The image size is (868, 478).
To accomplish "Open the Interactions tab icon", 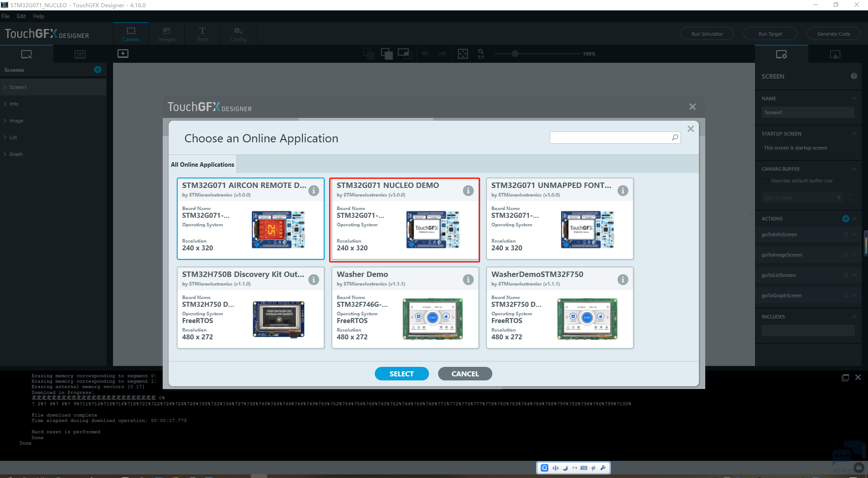I will click(x=835, y=54).
